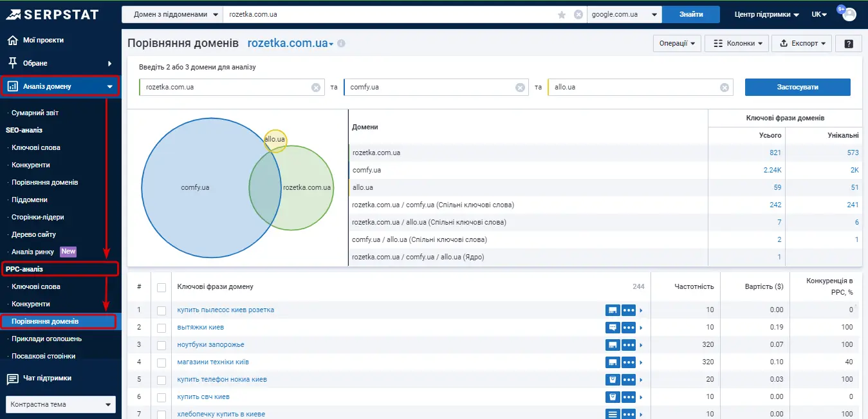The image size is (868, 419).
Task: Click the SERP feature icon for магазини техніки київ
Action: point(613,362)
